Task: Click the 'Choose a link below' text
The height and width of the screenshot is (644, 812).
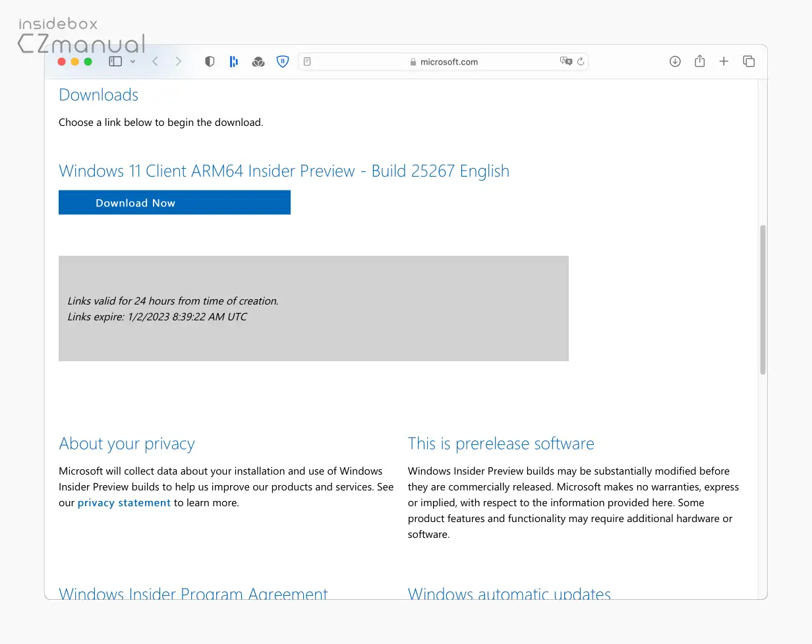Action: (161, 123)
